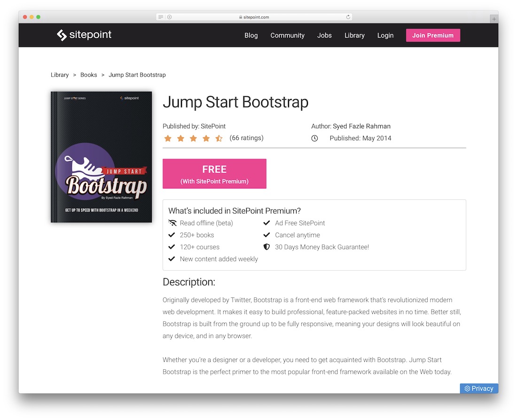Open the Blog menu item
517x420 pixels.
click(251, 35)
